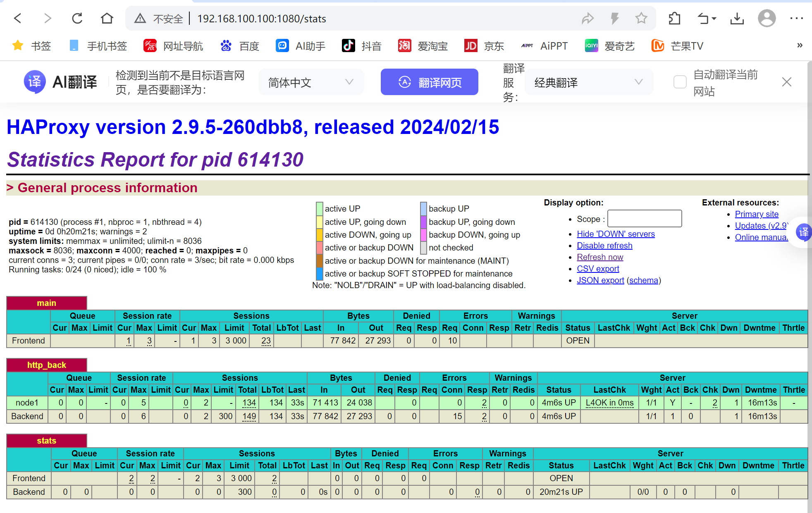
Task: Open the AiPPT bookmark
Action: [x=545, y=46]
